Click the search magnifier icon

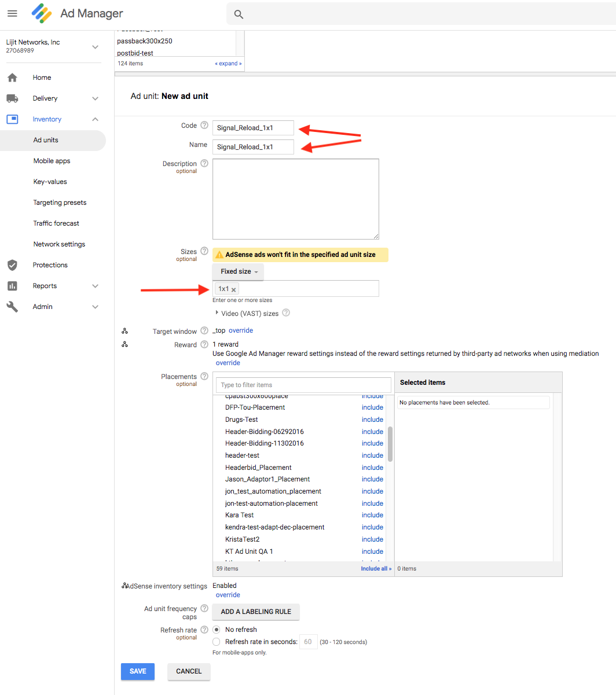(239, 13)
